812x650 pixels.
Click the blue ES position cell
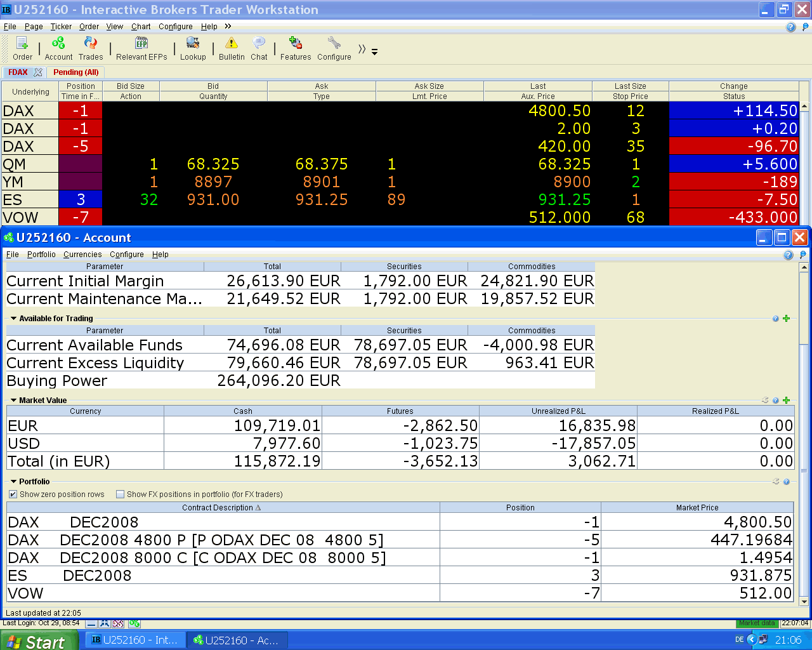click(x=81, y=199)
